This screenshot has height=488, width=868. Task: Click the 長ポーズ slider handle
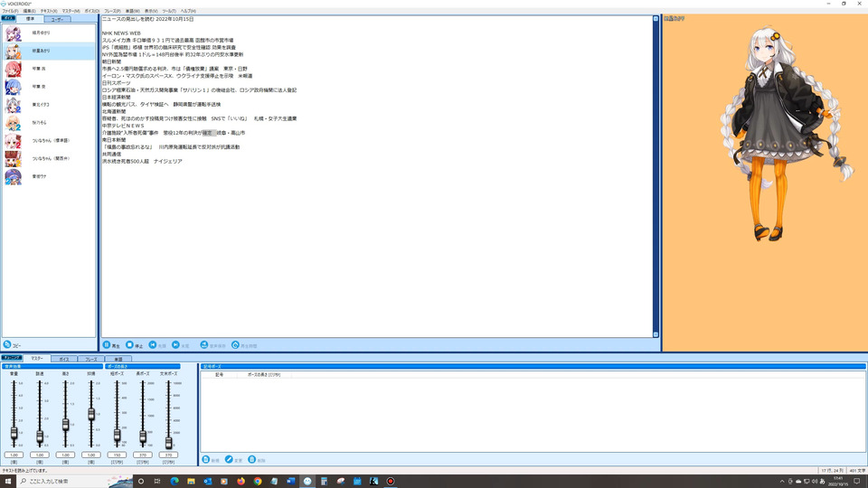point(143,436)
